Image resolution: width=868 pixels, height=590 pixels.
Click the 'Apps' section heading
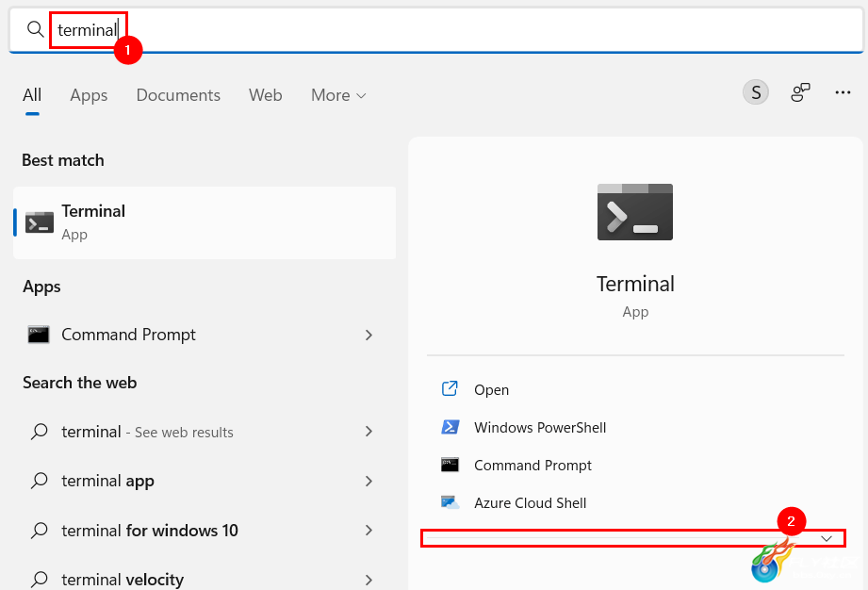[x=41, y=287]
